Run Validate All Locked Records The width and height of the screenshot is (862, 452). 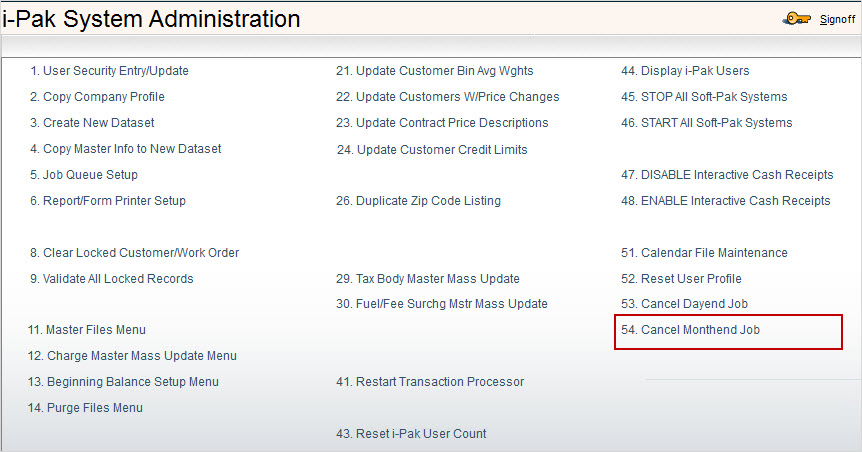click(112, 279)
